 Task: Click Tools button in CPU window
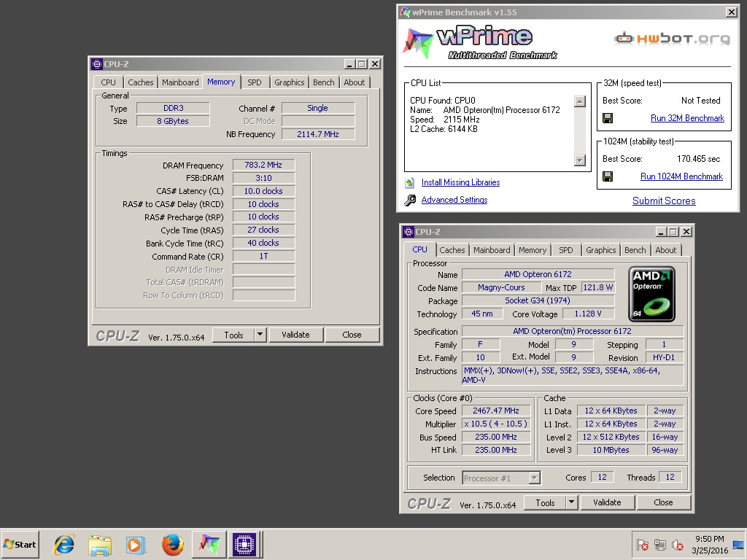coord(545,502)
